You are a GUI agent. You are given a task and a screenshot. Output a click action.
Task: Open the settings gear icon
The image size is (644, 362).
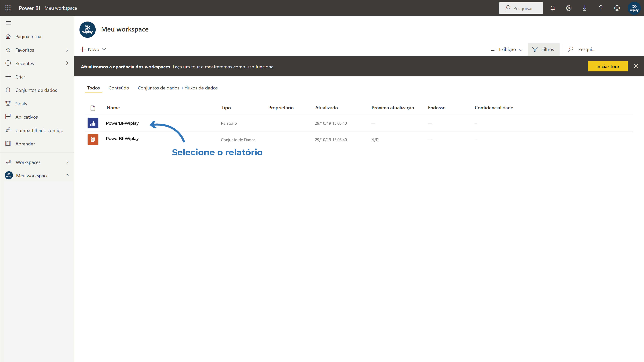(569, 8)
